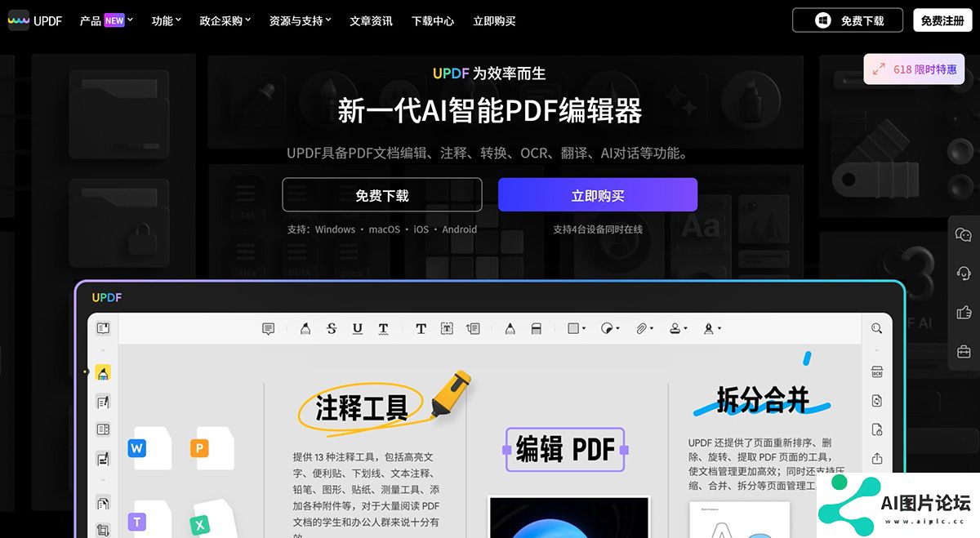Select the signature pen tool

(x=708, y=328)
